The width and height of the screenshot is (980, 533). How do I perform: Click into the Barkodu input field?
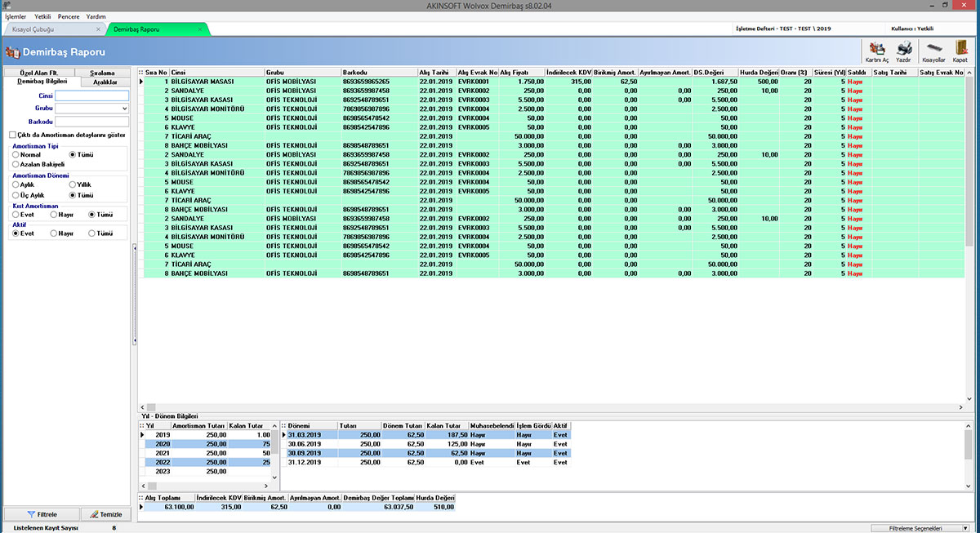pyautogui.click(x=91, y=122)
